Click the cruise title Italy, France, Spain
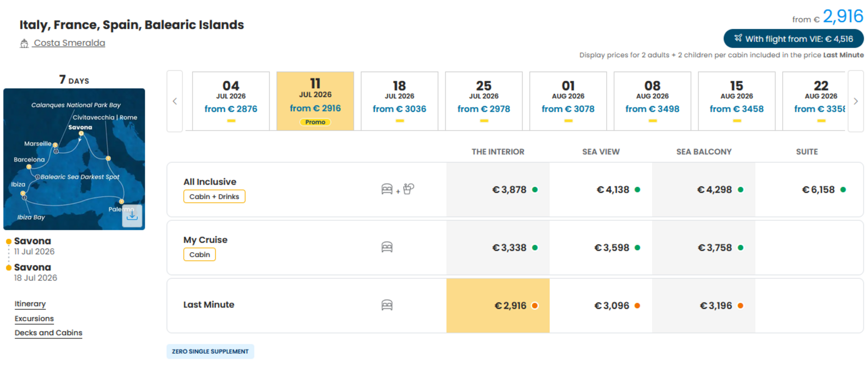 [x=131, y=25]
